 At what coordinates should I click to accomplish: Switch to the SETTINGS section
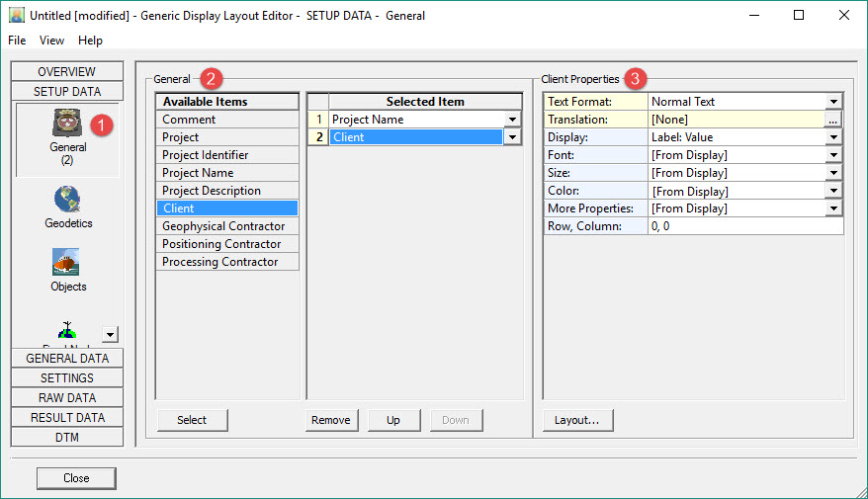coord(67,377)
